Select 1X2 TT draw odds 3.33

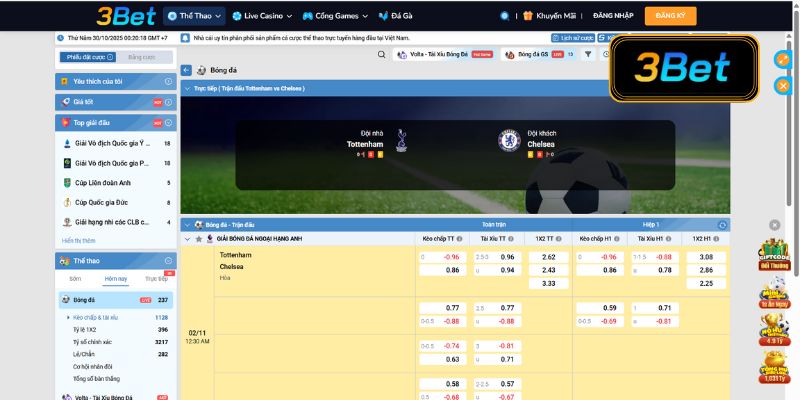pyautogui.click(x=548, y=283)
